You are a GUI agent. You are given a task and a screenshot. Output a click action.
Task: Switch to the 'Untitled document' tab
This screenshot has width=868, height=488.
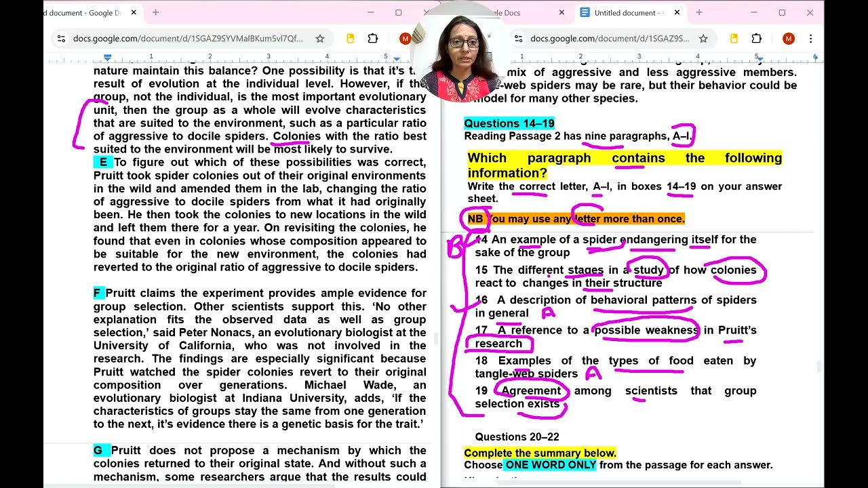click(624, 12)
